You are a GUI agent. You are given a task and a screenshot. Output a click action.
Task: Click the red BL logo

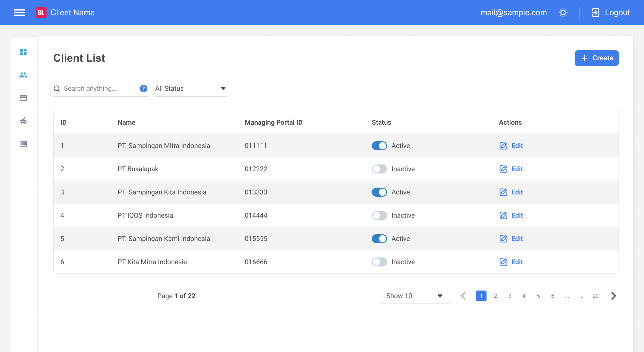[41, 13]
